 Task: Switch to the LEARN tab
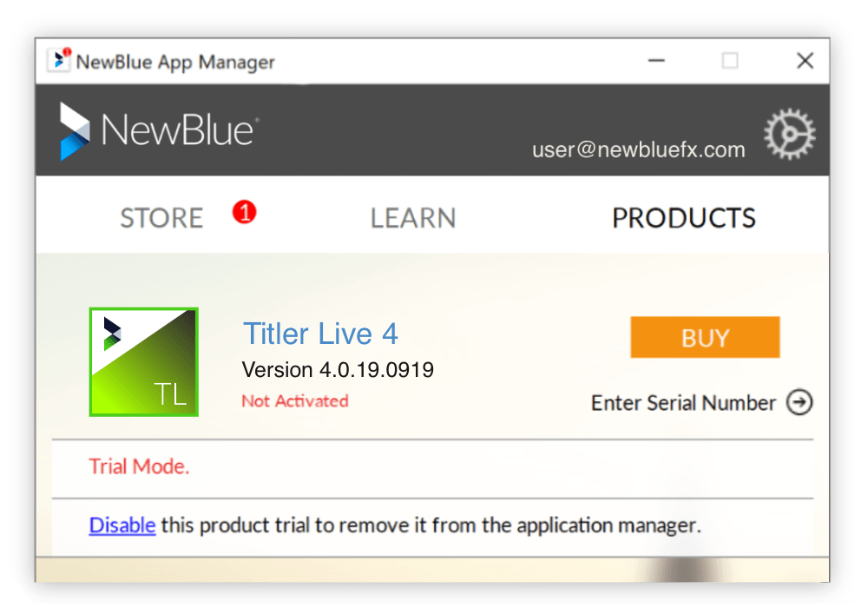413,218
